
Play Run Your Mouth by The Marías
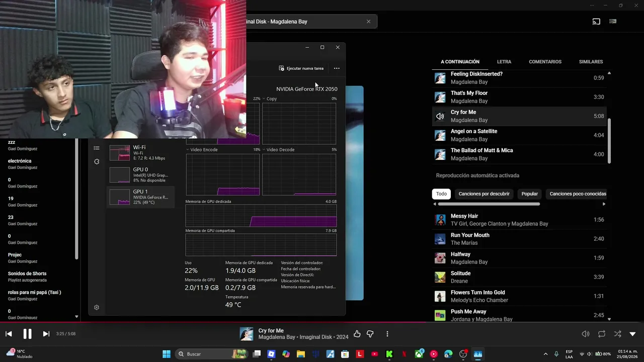519,239
